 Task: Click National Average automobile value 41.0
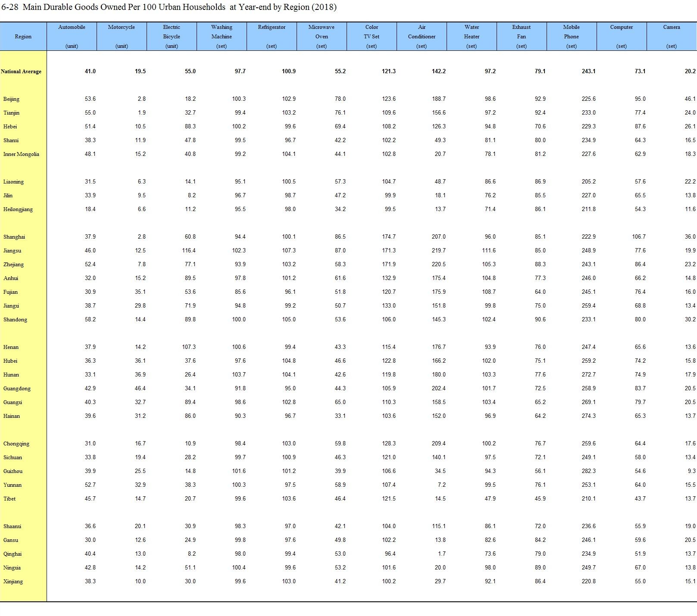[x=90, y=72]
